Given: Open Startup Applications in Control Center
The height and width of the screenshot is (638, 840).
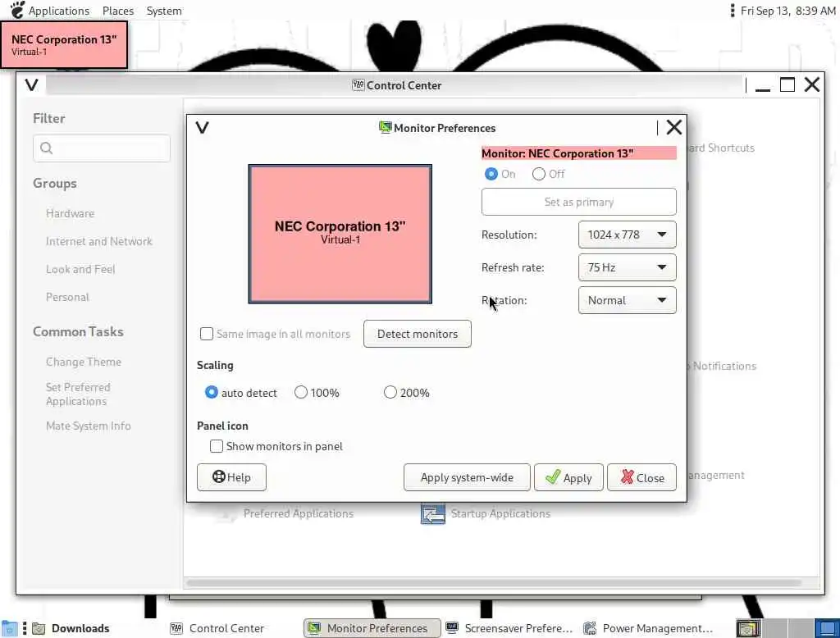Looking at the screenshot, I should 486,513.
